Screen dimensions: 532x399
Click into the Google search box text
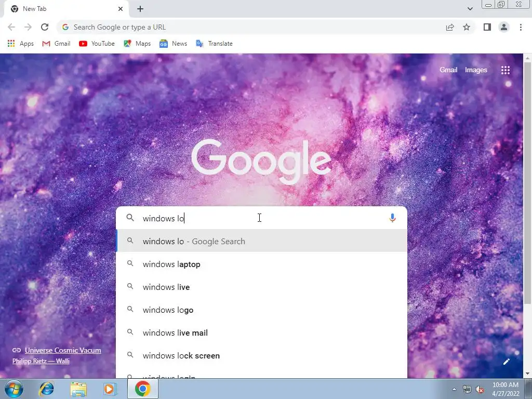pos(262,218)
